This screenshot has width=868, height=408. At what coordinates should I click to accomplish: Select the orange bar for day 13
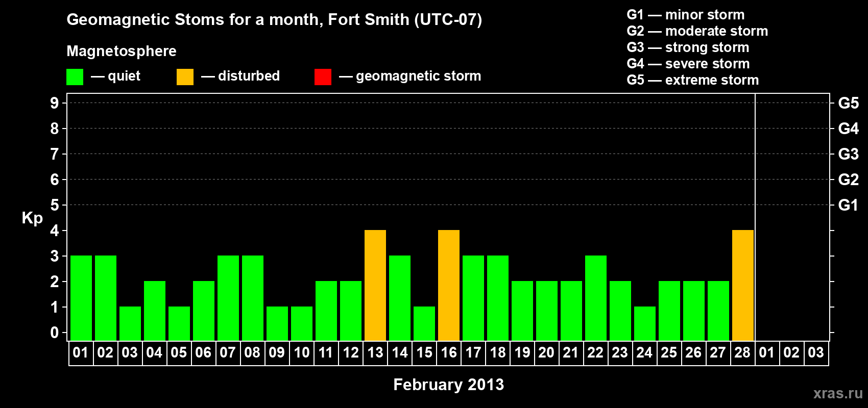pyautogui.click(x=375, y=286)
